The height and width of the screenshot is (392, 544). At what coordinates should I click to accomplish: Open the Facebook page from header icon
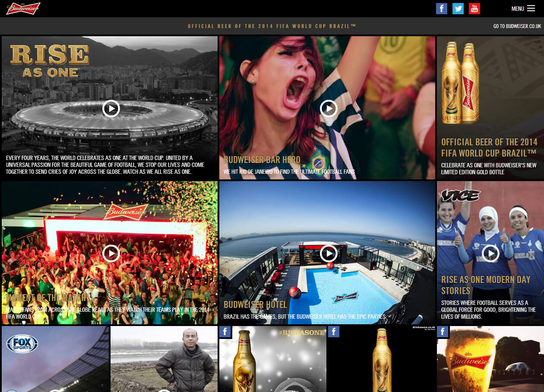[441, 9]
